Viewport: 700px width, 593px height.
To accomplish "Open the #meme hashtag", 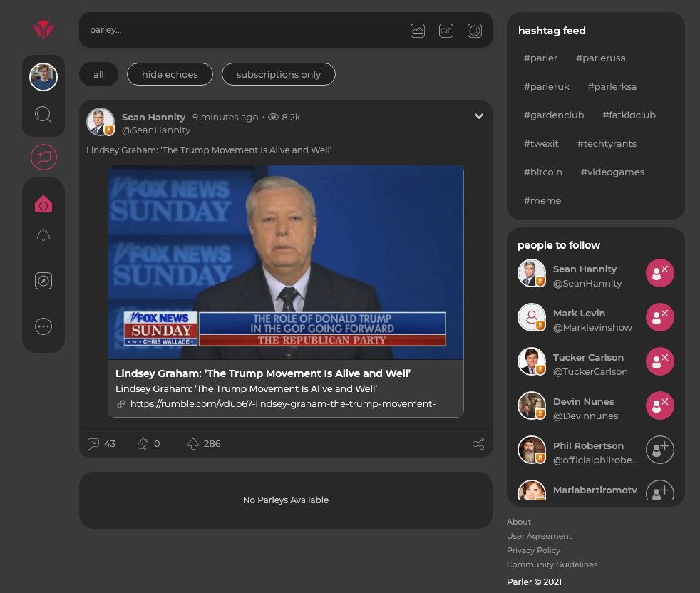I will click(542, 201).
